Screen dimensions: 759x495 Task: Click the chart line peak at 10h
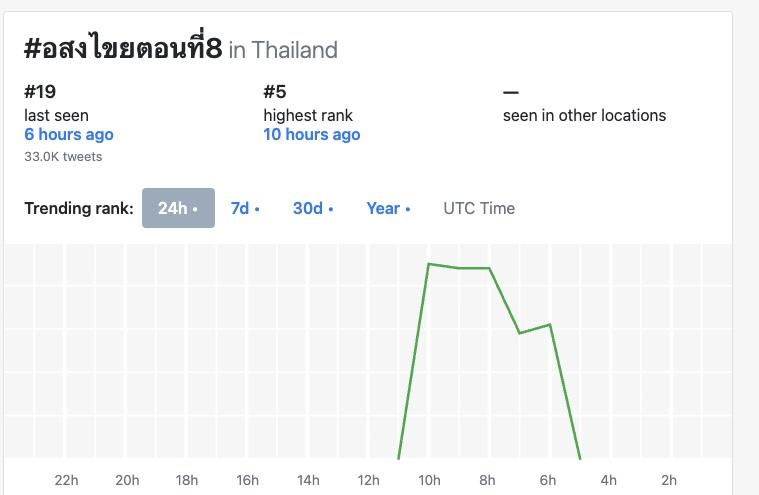(x=429, y=264)
